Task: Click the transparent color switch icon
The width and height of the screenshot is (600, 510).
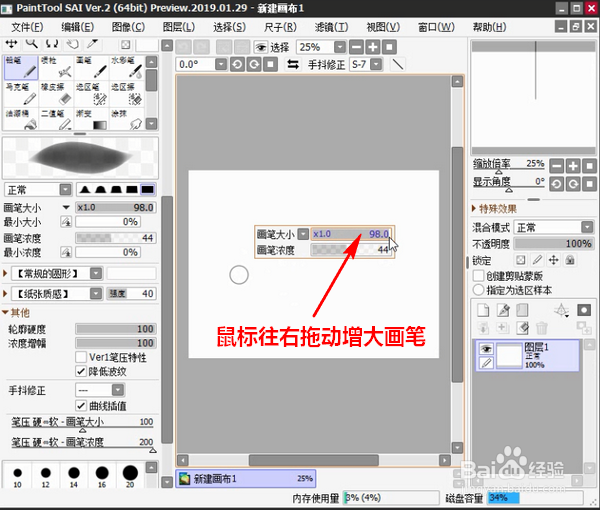Action: coord(126,45)
